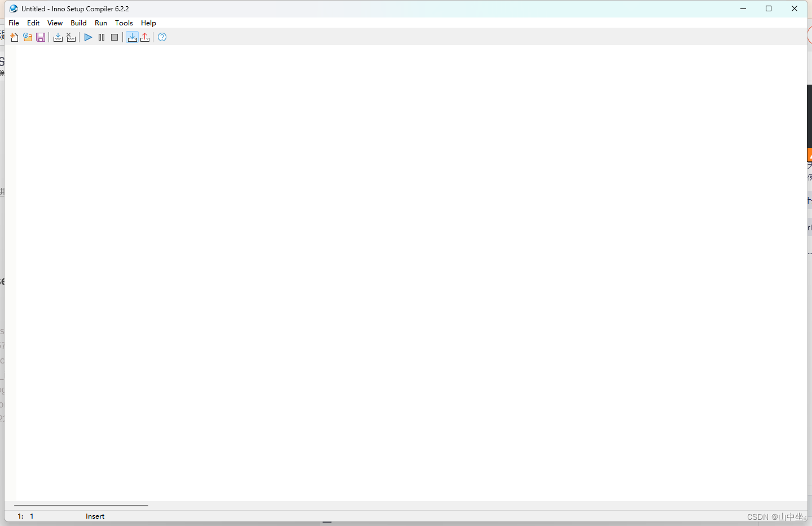Save the script using the floppy disk icon
The image size is (812, 526).
coord(41,37)
